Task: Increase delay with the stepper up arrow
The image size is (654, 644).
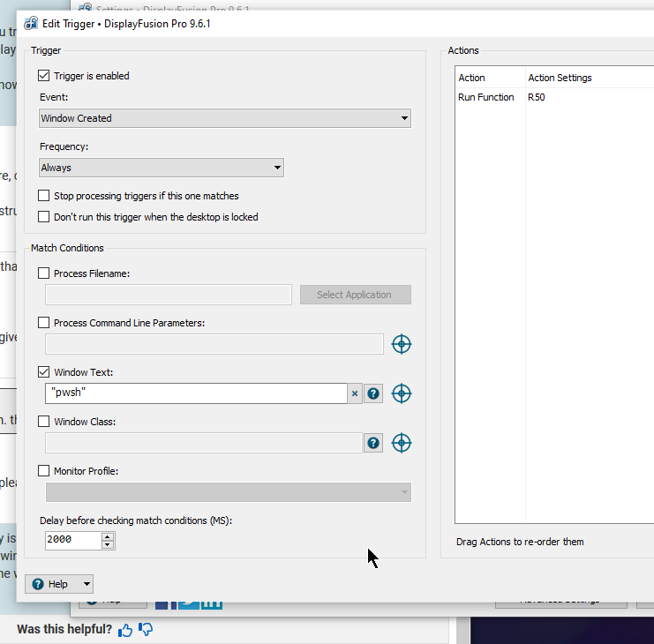Action: coord(108,535)
